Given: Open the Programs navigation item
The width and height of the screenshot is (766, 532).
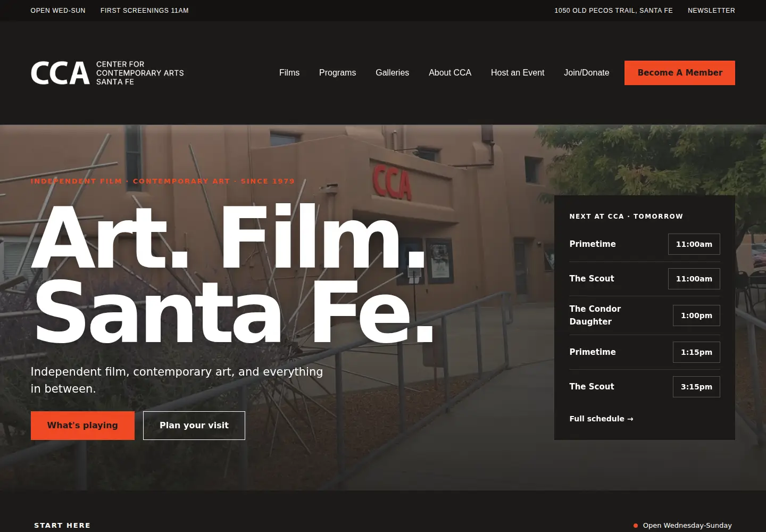Looking at the screenshot, I should pyautogui.click(x=337, y=73).
